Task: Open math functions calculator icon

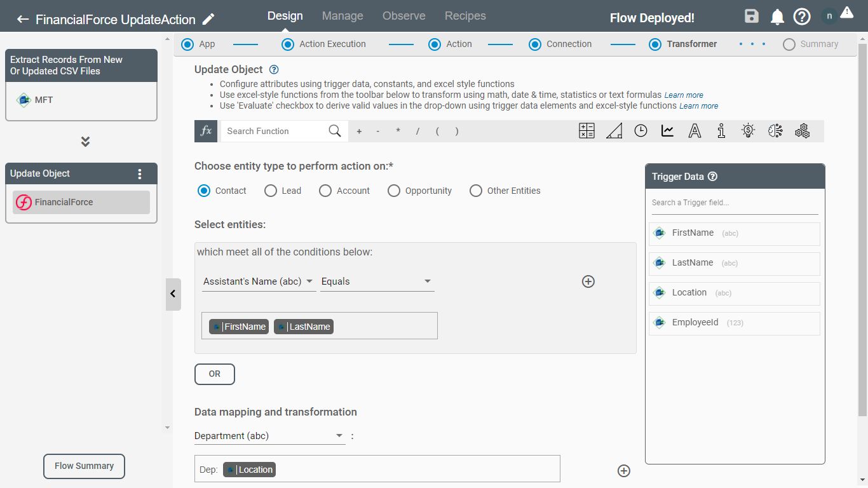Action: tap(587, 131)
